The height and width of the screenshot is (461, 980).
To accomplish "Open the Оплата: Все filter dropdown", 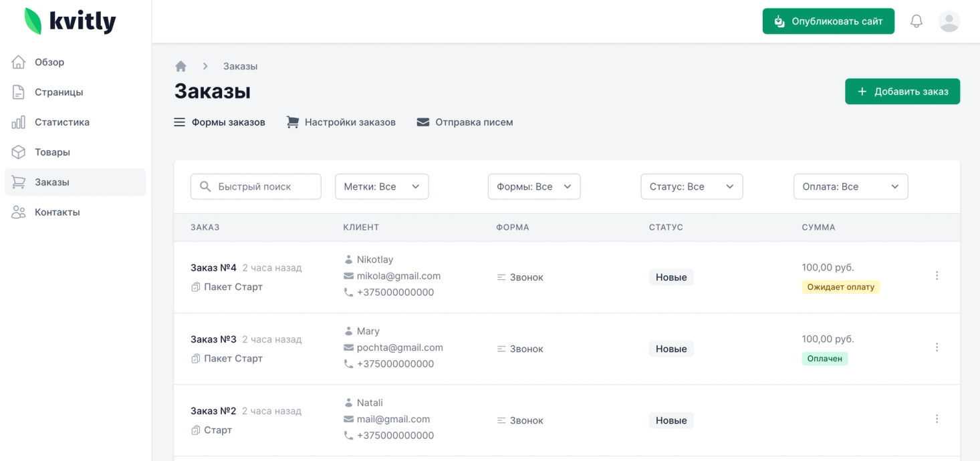I will (850, 187).
